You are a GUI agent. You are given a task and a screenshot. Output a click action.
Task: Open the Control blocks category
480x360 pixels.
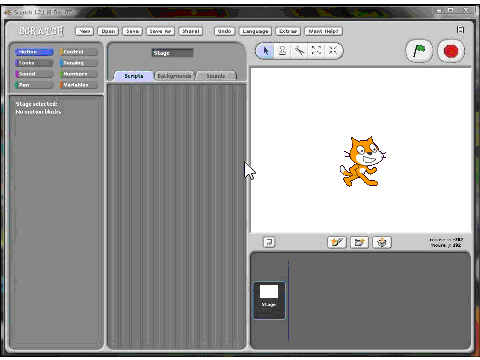79,52
